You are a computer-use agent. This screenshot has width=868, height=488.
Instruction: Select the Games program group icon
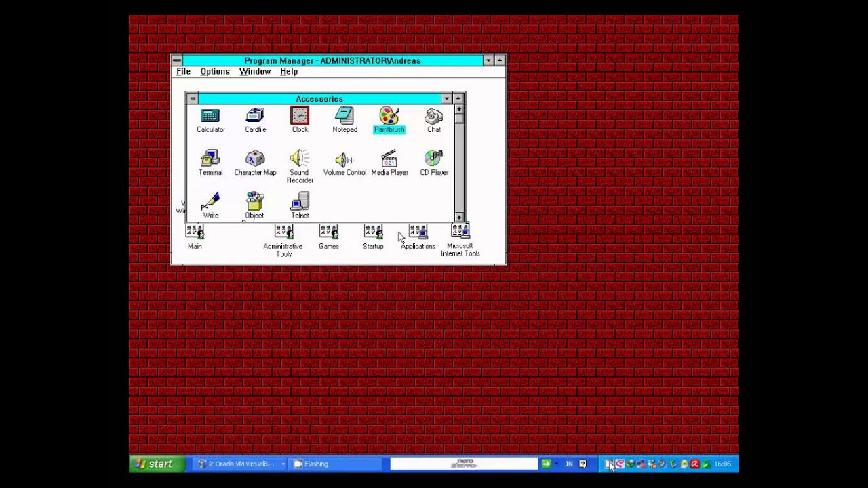point(329,237)
